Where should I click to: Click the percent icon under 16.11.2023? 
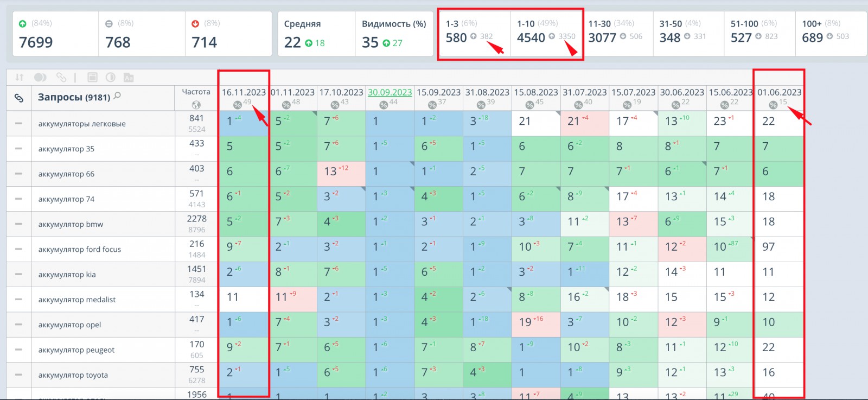237,105
